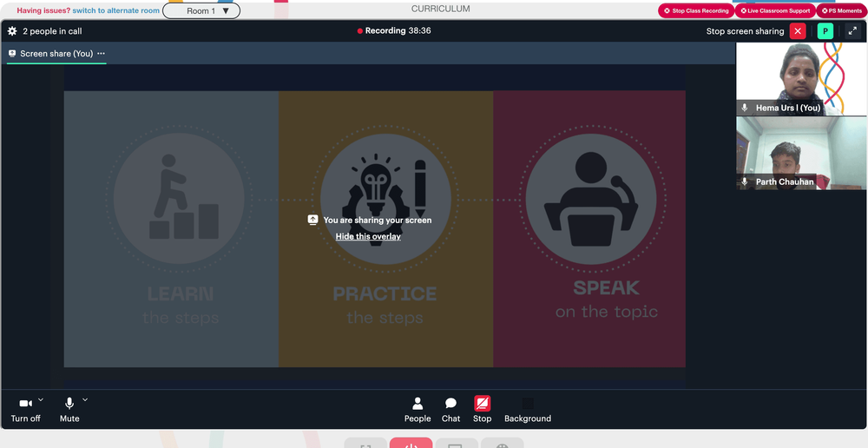Toggle fullscreen expand arrows icon

point(852,31)
